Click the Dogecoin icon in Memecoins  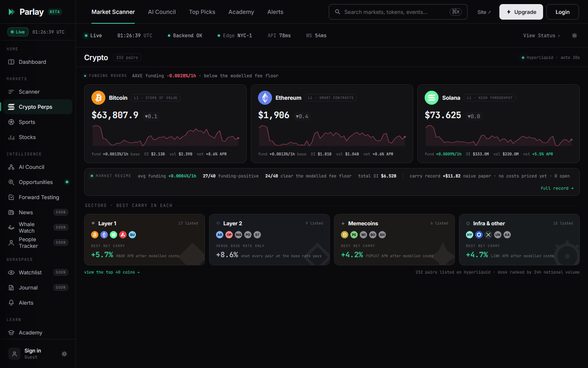click(x=345, y=235)
